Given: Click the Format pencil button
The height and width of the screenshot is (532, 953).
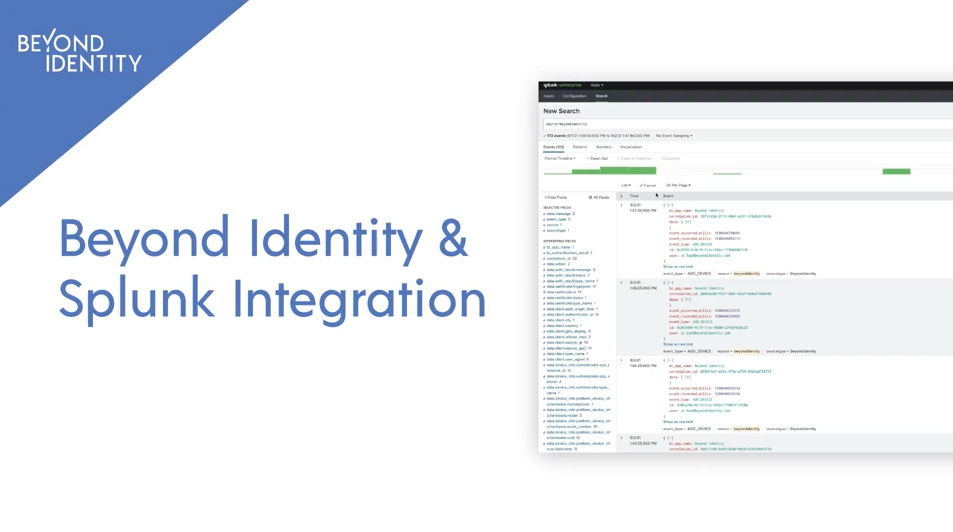Looking at the screenshot, I should tap(648, 185).
